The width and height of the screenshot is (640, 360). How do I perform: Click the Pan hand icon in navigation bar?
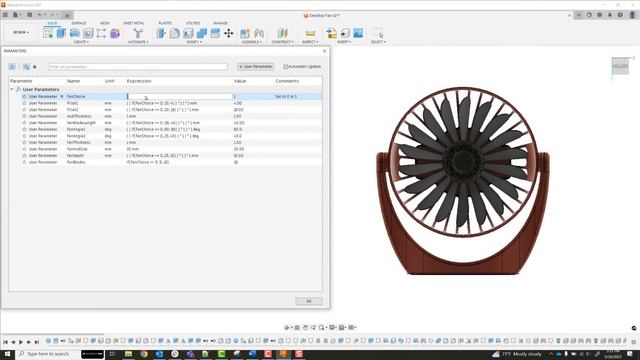pos(305,327)
